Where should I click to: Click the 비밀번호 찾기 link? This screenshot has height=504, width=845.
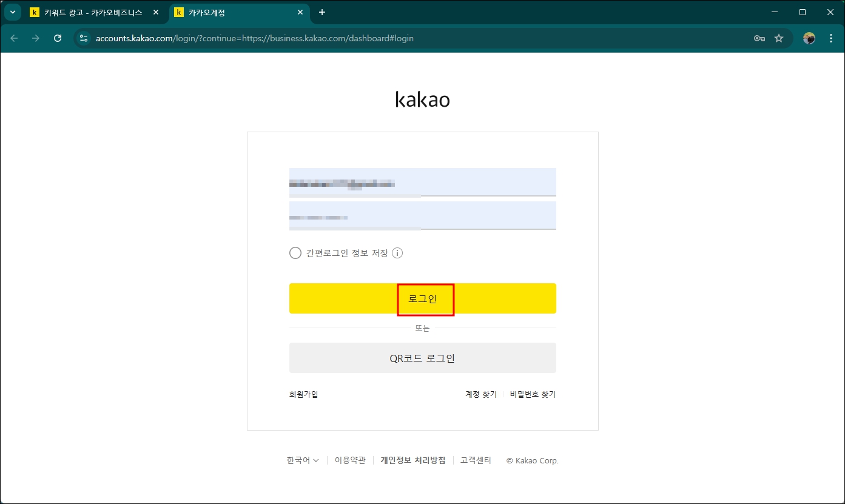tap(532, 394)
